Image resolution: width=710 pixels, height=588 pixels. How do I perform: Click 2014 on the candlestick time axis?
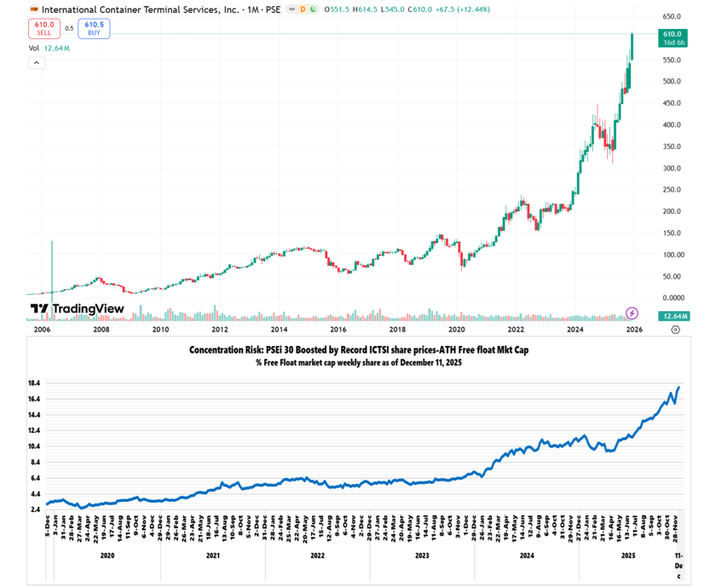pos(279,330)
